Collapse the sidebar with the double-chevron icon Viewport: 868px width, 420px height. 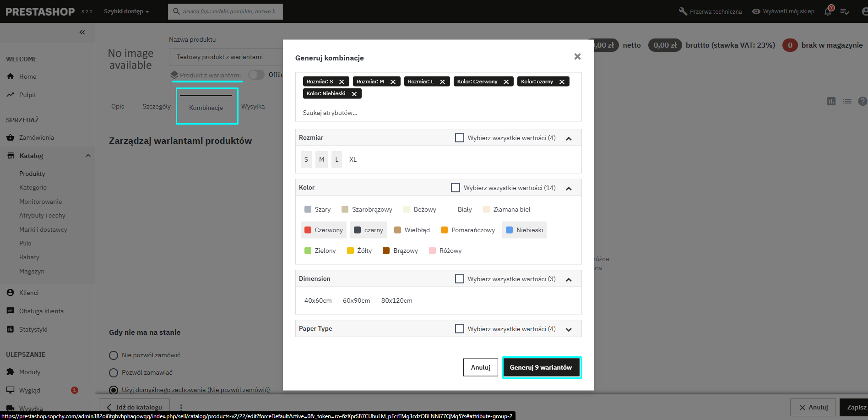(x=82, y=32)
